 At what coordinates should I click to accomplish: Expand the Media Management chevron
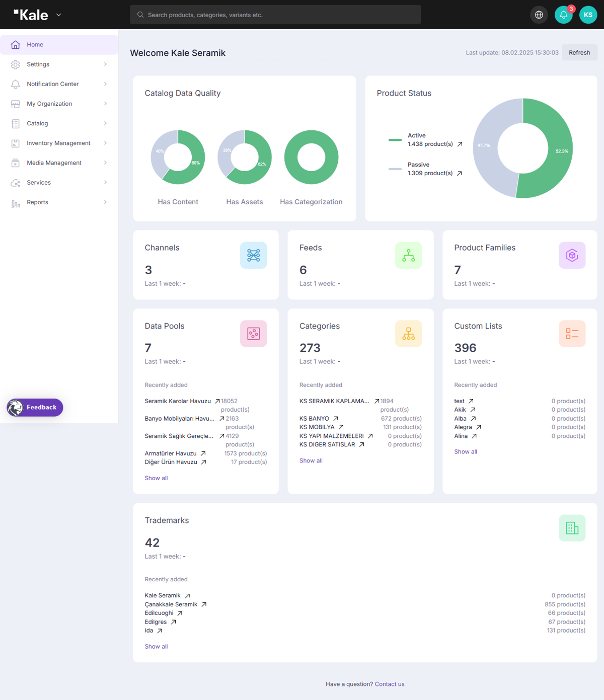click(105, 163)
